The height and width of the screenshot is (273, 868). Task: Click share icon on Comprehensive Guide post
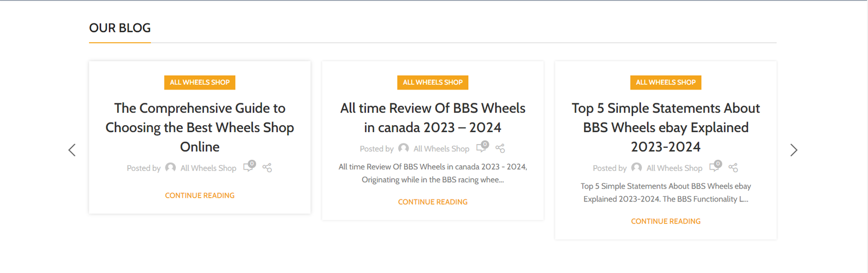pos(267,168)
